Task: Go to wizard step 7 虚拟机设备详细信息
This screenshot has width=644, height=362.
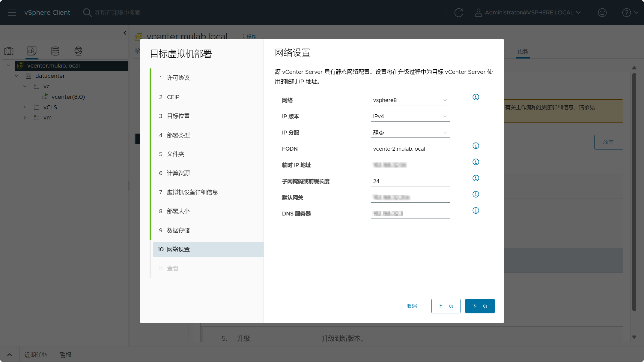Action: (208, 192)
